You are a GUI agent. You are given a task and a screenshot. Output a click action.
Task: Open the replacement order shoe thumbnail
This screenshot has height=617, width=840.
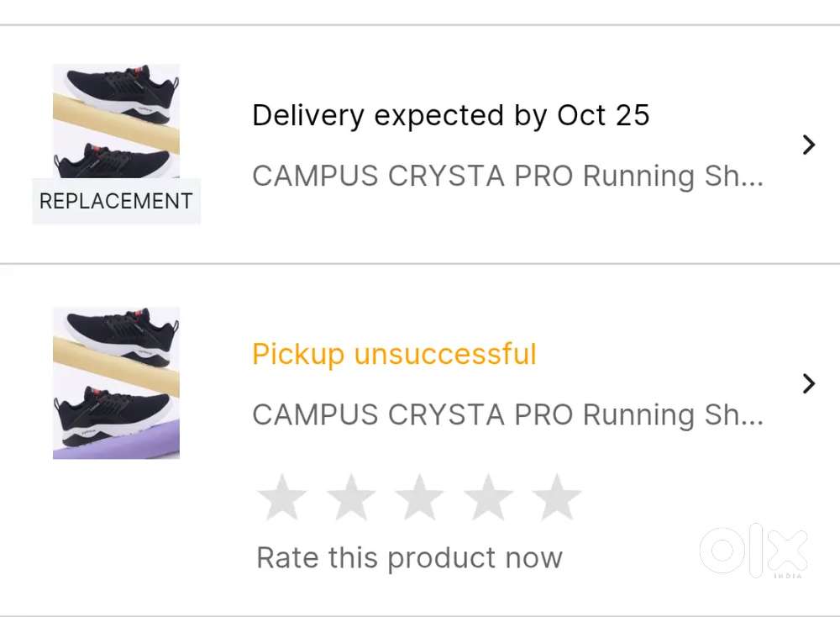(x=116, y=120)
